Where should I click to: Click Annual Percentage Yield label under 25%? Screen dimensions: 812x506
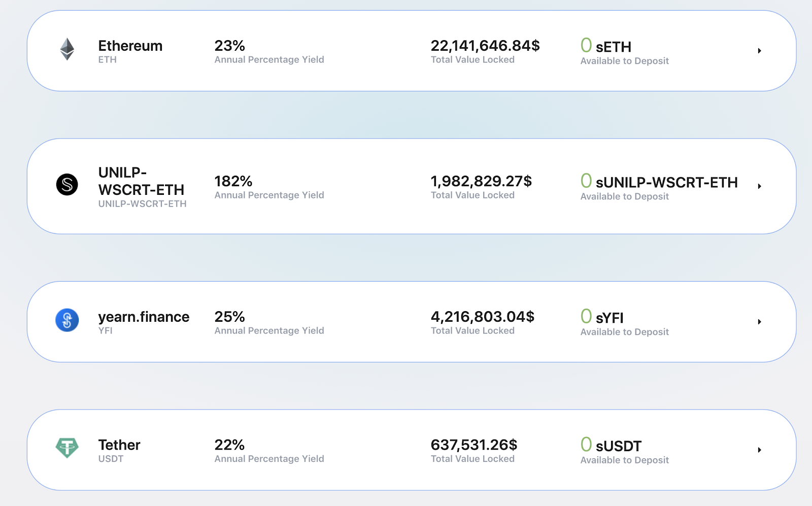coord(269,330)
